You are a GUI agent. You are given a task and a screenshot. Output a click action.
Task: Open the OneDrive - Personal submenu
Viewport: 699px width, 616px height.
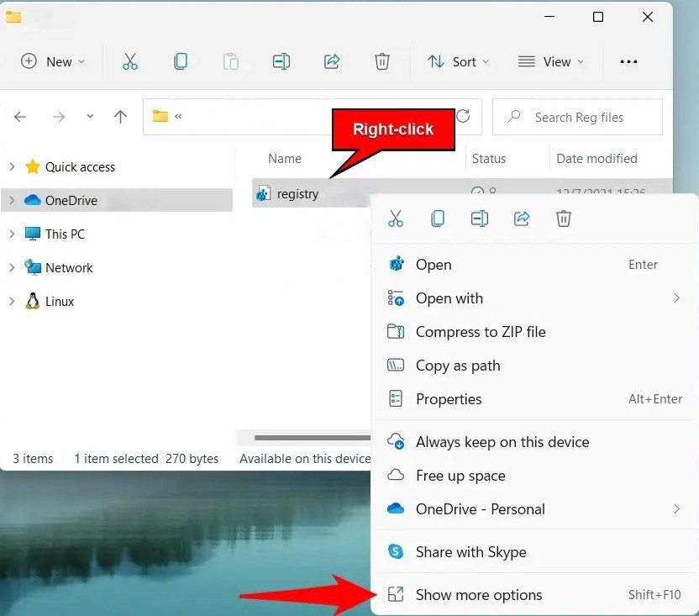[534, 509]
